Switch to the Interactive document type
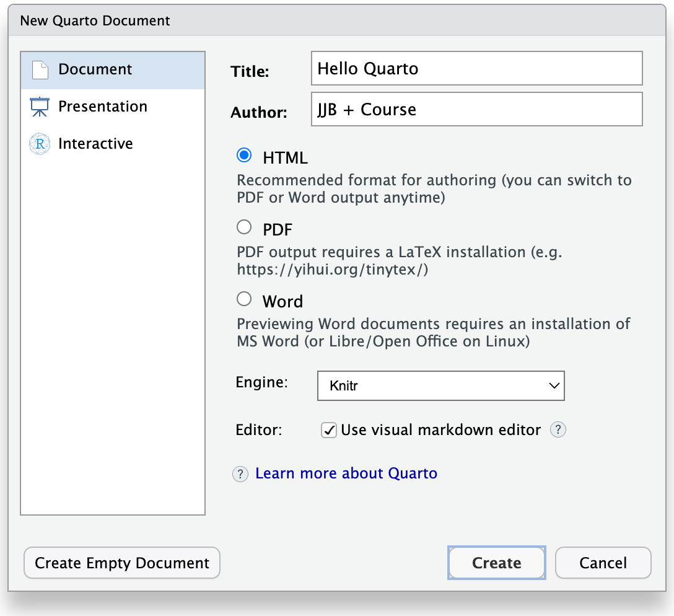The image size is (674, 616). (95, 143)
